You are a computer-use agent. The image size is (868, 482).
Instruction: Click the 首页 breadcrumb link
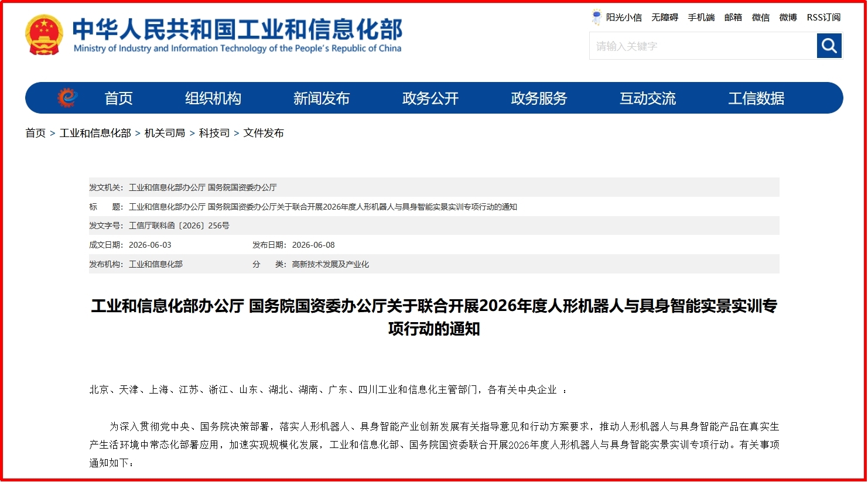click(x=35, y=133)
